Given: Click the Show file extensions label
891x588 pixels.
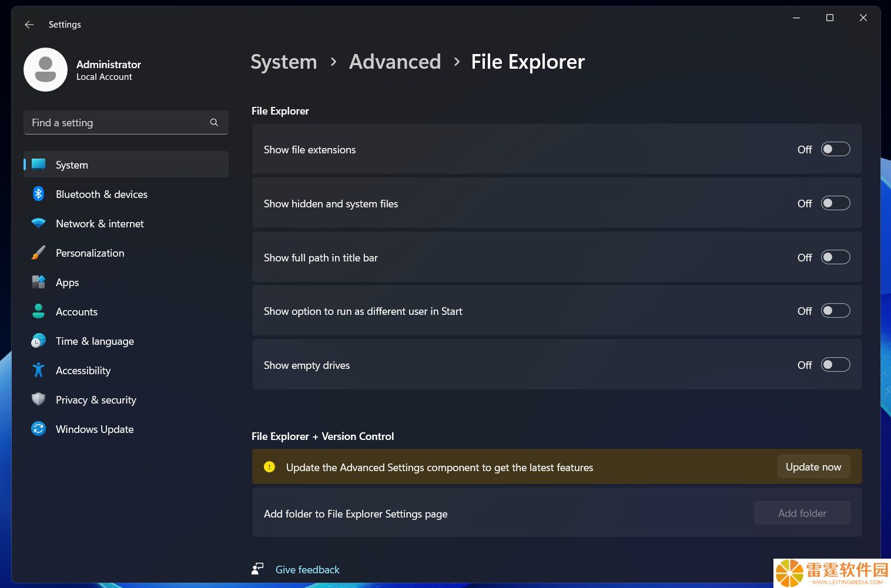Looking at the screenshot, I should (310, 149).
